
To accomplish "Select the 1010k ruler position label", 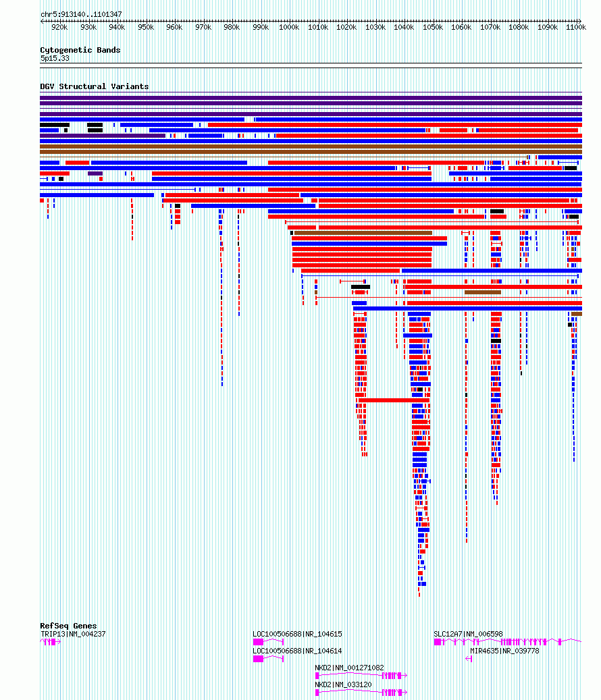I will point(318,27).
